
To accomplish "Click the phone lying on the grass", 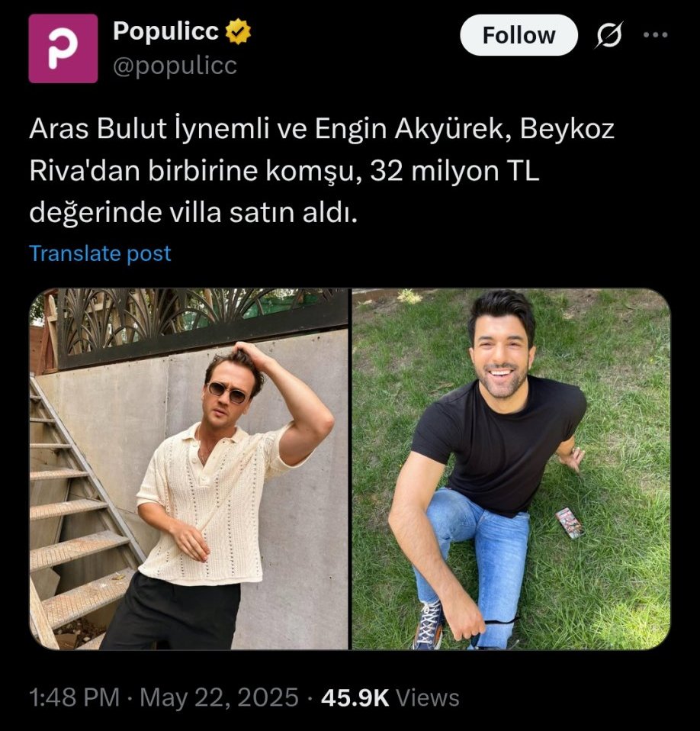I will tap(569, 523).
